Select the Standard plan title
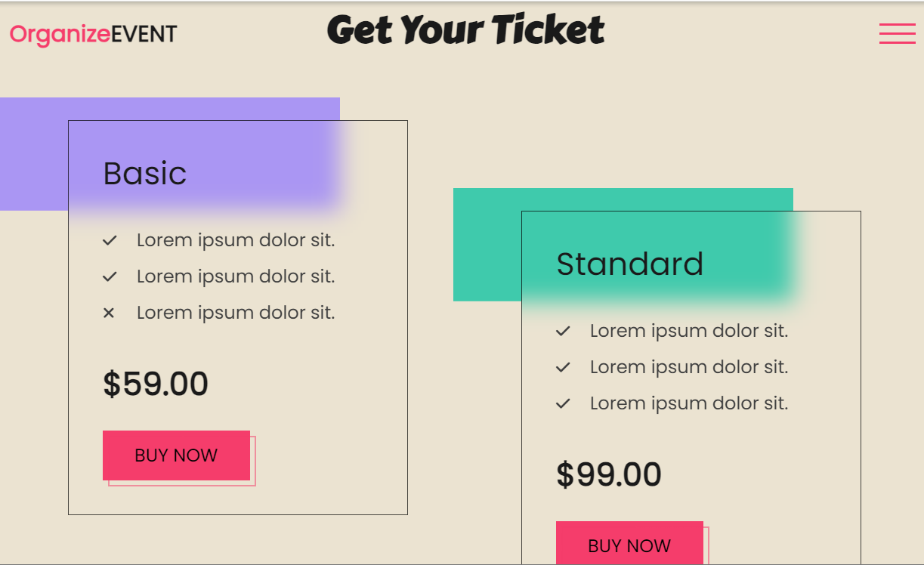The width and height of the screenshot is (924, 565). (630, 264)
